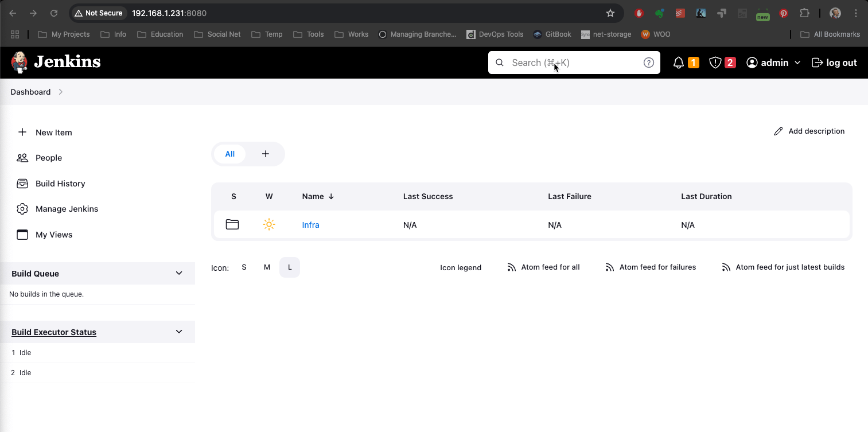Select small icon size S

tap(244, 267)
